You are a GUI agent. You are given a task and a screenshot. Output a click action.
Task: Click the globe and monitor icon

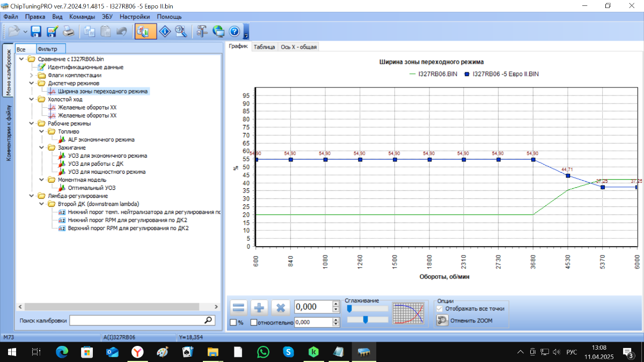point(218,32)
